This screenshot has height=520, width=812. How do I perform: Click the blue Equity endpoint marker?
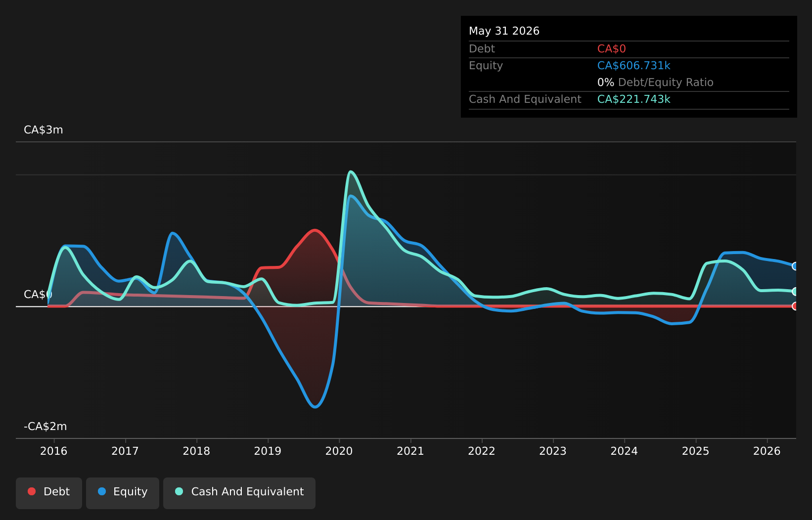coord(795,266)
